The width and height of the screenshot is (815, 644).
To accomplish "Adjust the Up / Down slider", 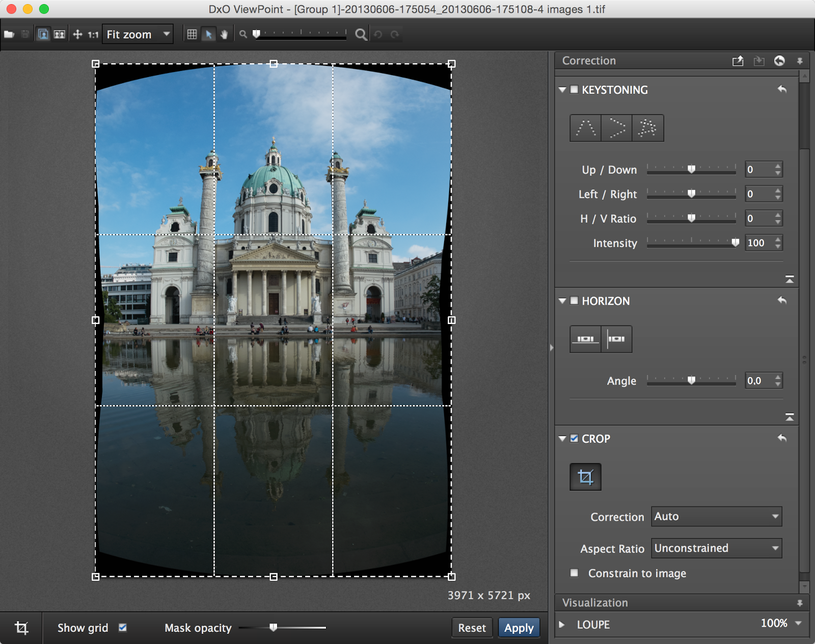I will pos(691,170).
